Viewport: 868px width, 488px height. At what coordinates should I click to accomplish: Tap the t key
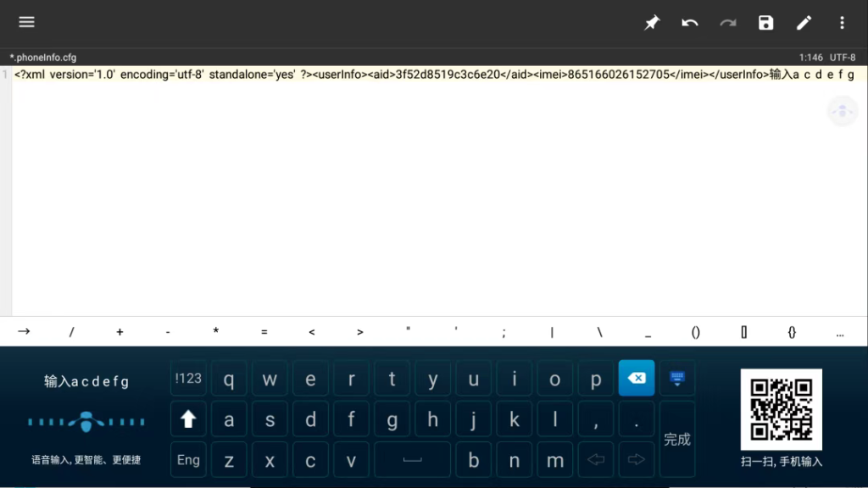(392, 379)
